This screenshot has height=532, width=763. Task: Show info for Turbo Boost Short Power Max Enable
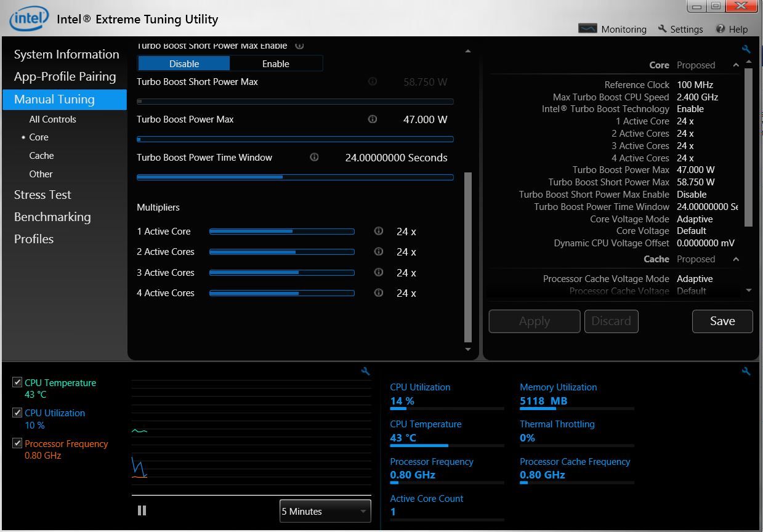[x=300, y=46]
